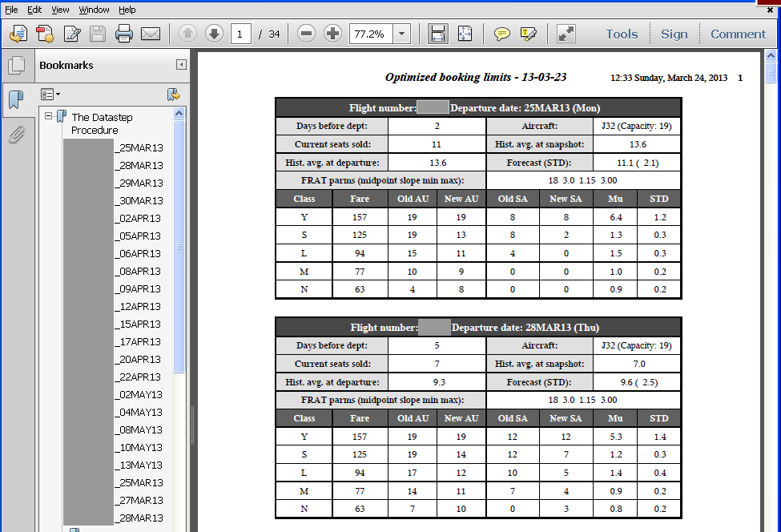Image resolution: width=781 pixels, height=532 pixels.
Task: Open the _17APR13 bookmark
Action: 138,342
